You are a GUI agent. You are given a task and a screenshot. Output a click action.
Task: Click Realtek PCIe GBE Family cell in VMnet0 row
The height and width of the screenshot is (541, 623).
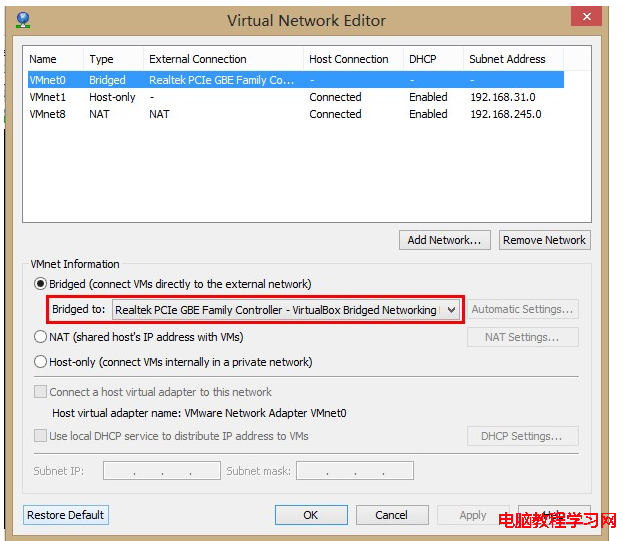point(222,80)
